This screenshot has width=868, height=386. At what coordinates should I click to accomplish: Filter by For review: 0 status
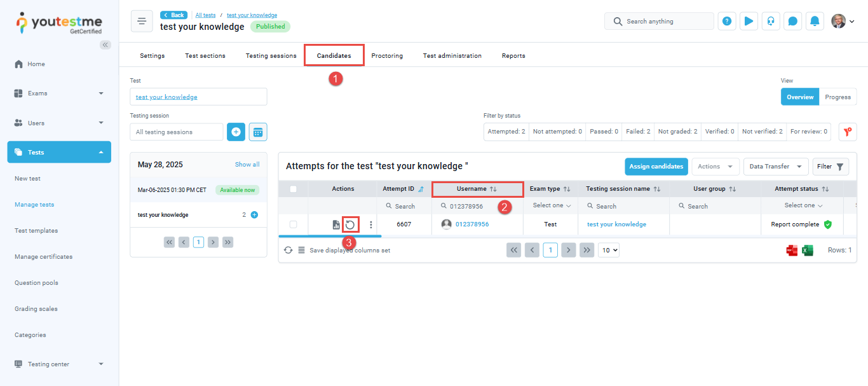(808, 132)
